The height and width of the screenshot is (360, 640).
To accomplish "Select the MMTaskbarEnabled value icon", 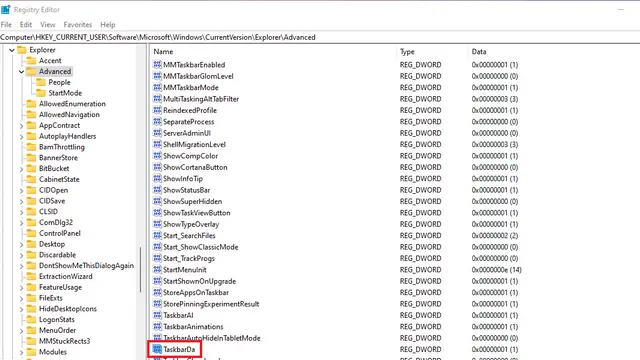I will pyautogui.click(x=157, y=64).
